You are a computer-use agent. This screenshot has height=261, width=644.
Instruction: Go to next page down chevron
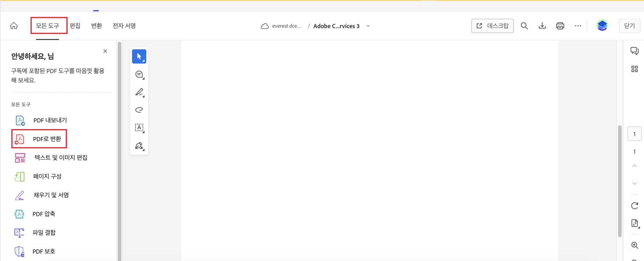click(634, 184)
